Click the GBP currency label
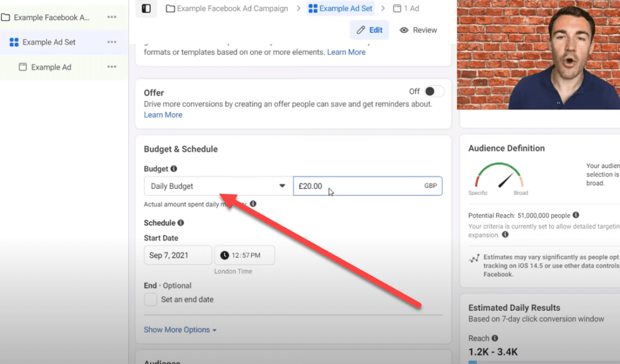The width and height of the screenshot is (620, 364). point(430,186)
